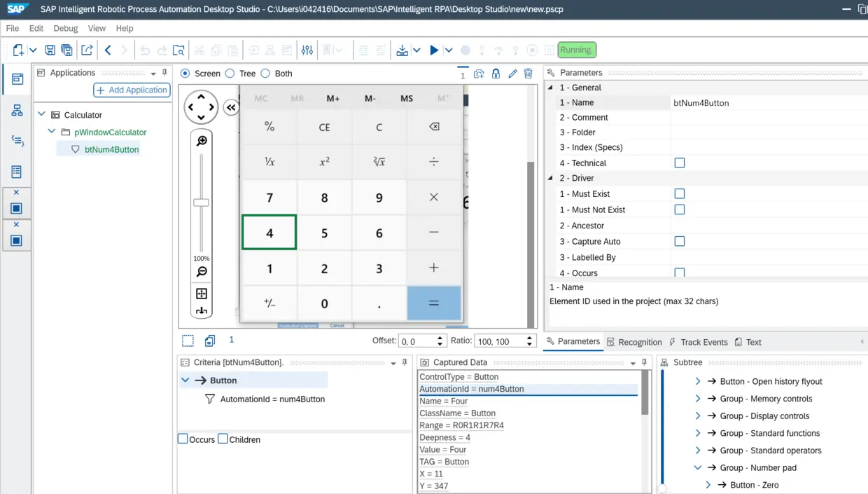Collapse the Group - Number pad node
Screen dimensions: 868x494
pyautogui.click(x=698, y=467)
